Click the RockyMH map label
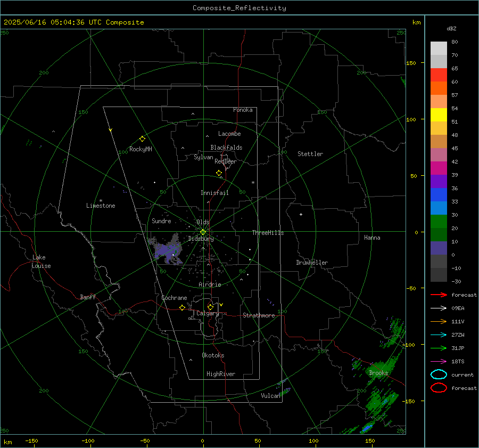 pyautogui.click(x=141, y=149)
